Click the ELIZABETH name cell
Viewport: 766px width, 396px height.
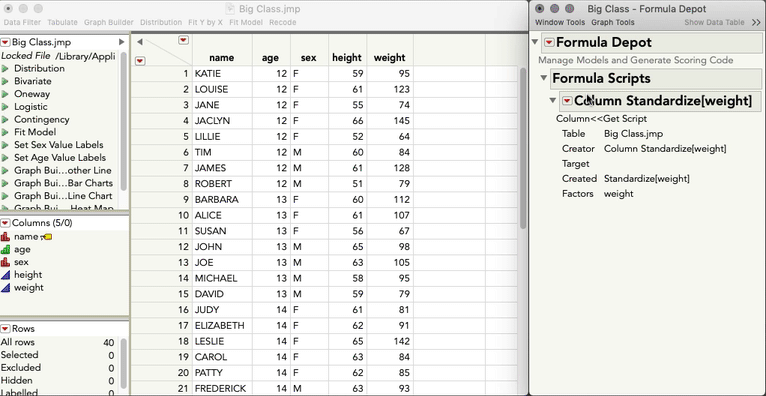(222, 325)
